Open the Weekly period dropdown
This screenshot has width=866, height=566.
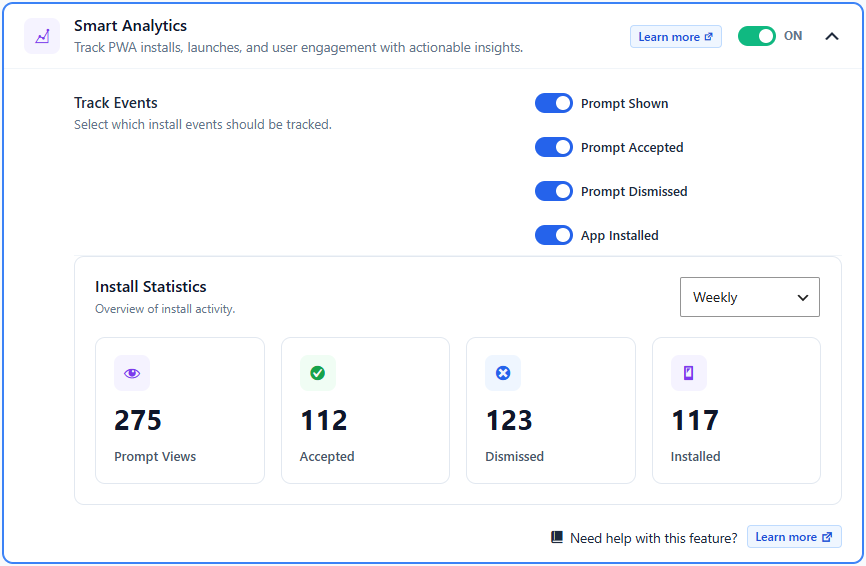point(749,297)
